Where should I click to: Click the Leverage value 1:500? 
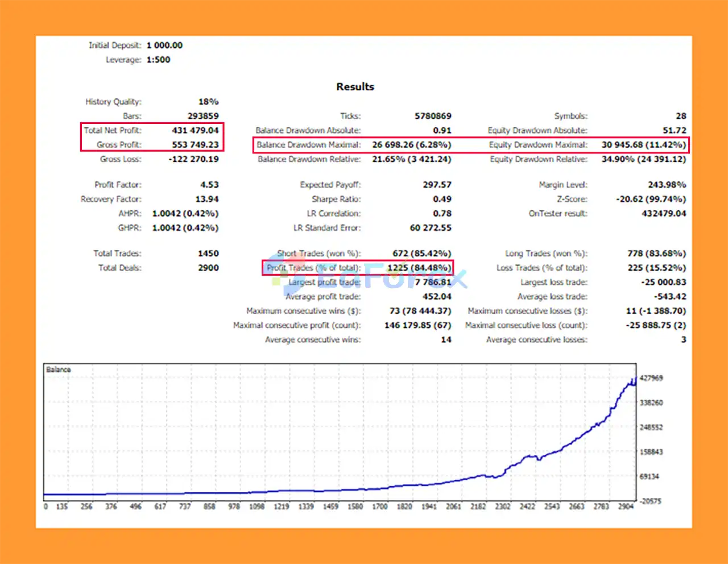pyautogui.click(x=158, y=60)
